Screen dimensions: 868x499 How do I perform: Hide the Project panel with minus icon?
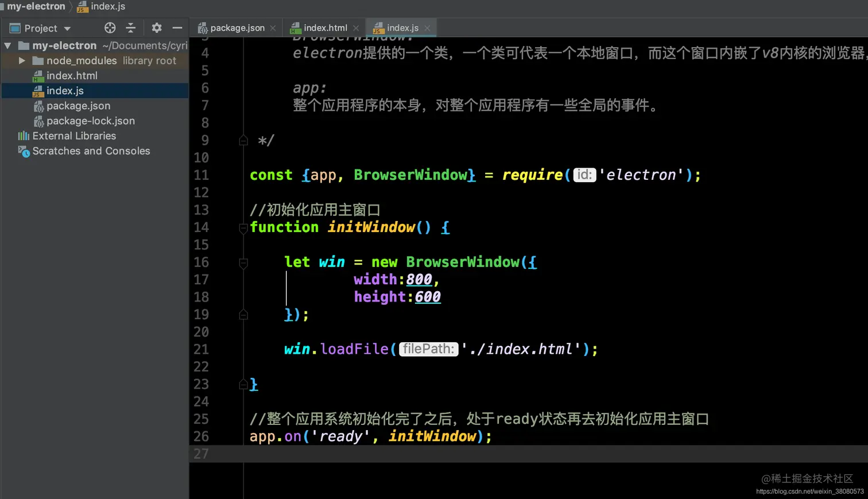pos(177,28)
